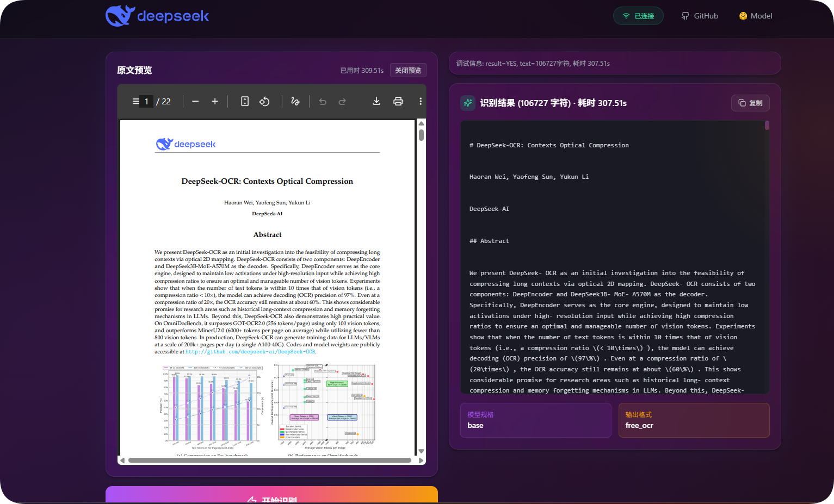
Task: Click PDF horizontal scroll left arrow
Action: point(122,460)
